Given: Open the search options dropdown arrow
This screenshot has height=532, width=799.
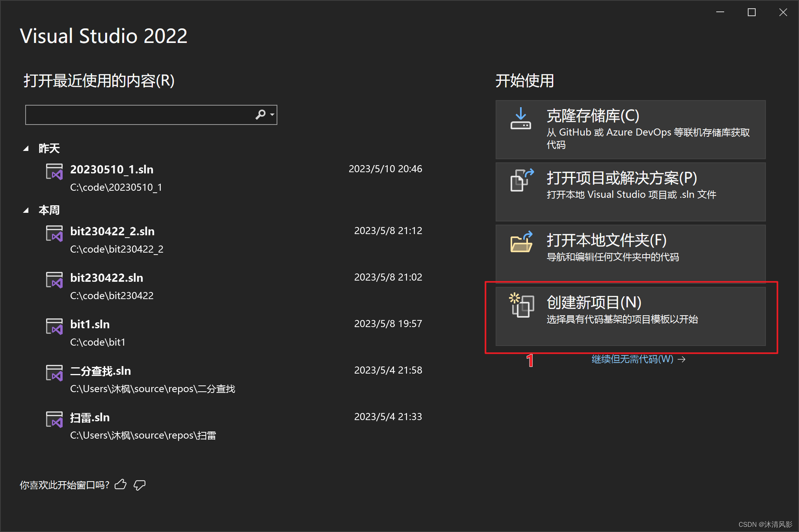Looking at the screenshot, I should 272,115.
